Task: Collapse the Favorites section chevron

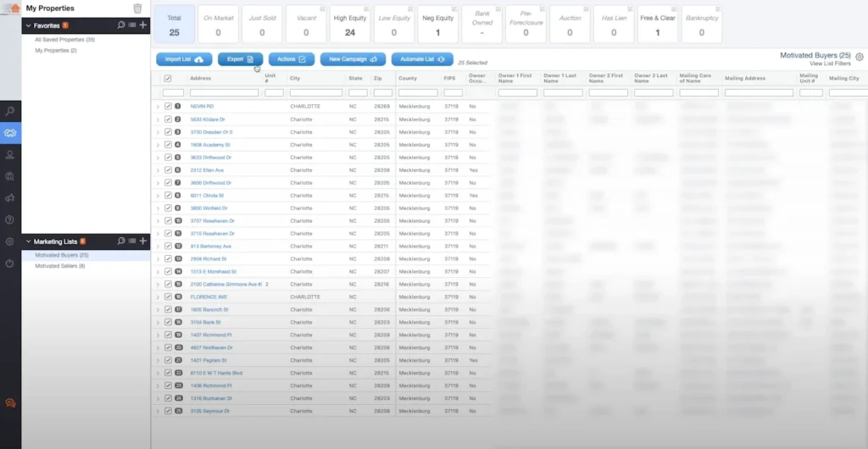Action: point(29,25)
